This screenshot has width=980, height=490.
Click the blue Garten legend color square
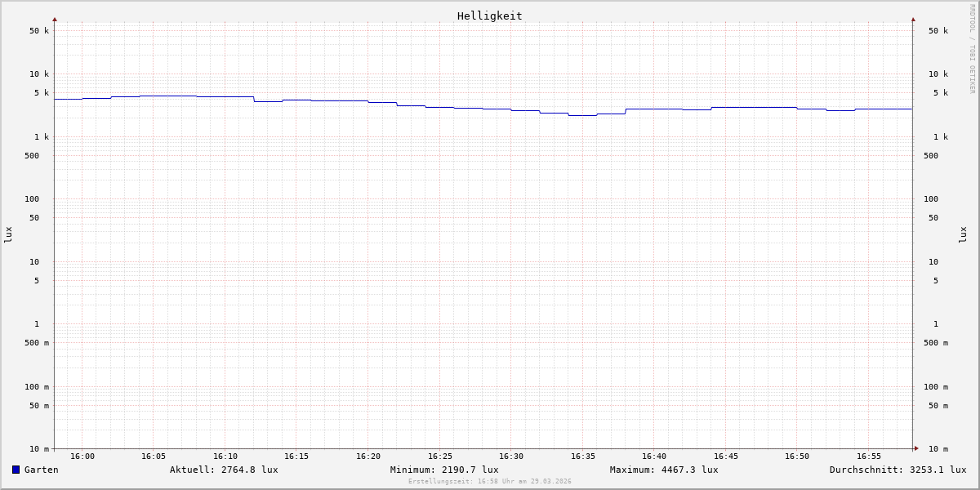pyautogui.click(x=16, y=470)
